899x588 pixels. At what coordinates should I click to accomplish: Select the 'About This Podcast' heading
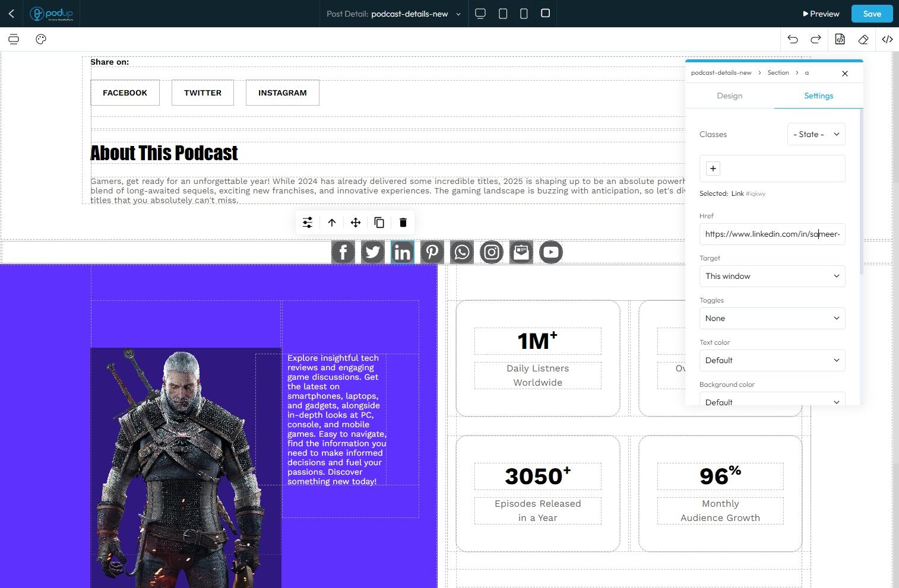click(x=164, y=153)
